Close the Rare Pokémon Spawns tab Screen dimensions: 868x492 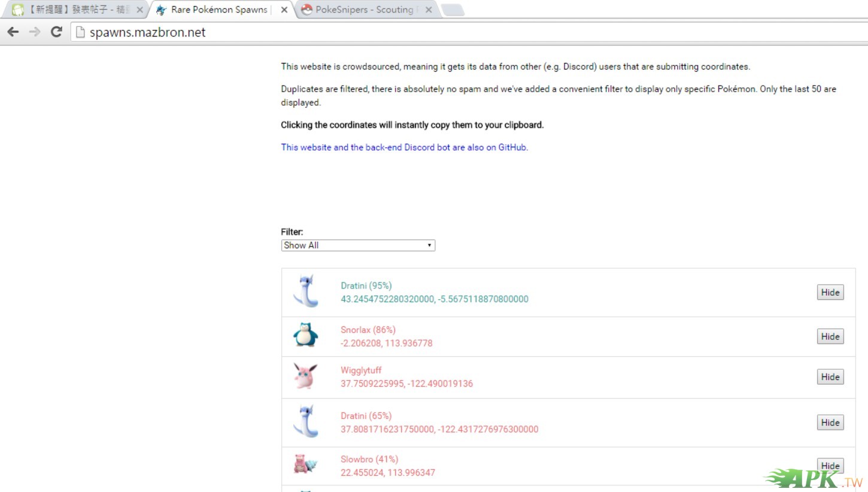click(284, 10)
